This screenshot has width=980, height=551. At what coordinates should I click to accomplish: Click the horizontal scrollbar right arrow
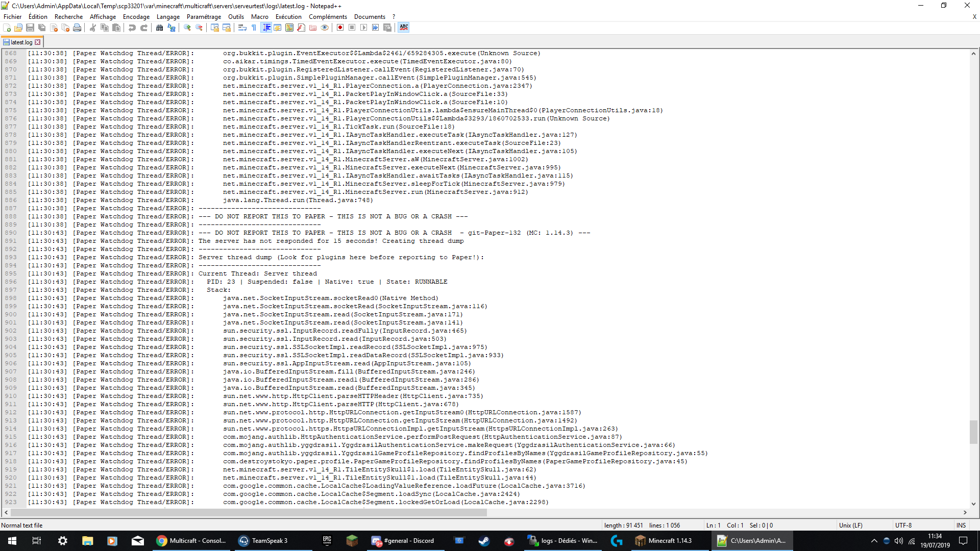[964, 512]
